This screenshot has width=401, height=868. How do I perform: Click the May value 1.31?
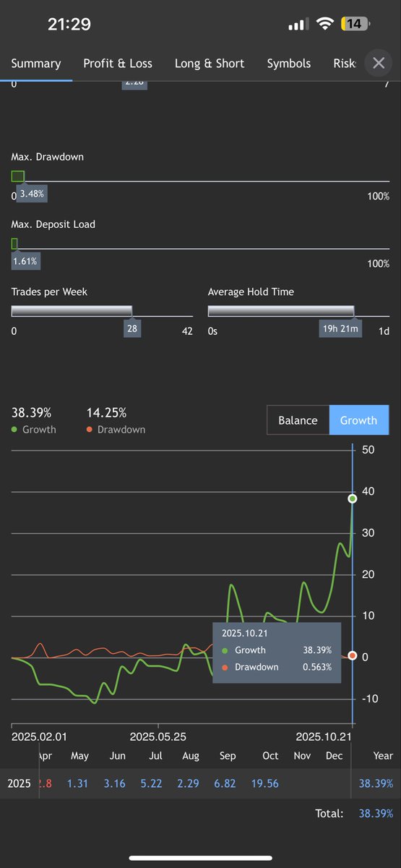pos(77,783)
